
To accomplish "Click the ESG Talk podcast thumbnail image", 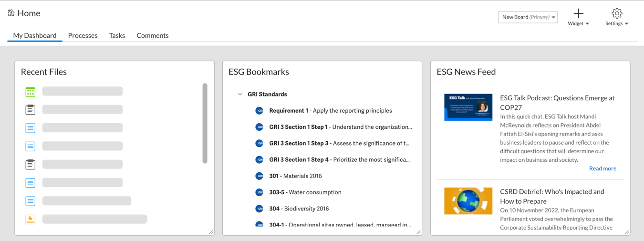I will pos(468,107).
